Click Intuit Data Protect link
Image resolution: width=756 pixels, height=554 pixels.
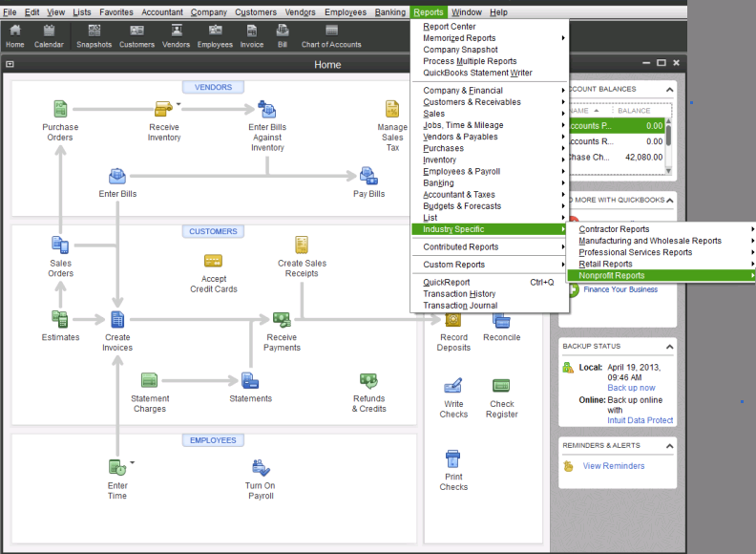click(640, 420)
